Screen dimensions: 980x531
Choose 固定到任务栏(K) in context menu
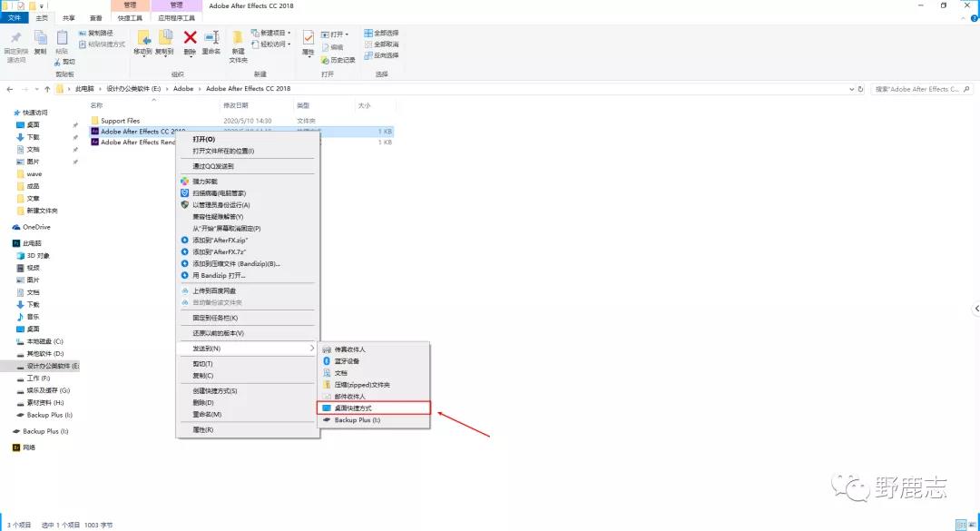pos(215,318)
